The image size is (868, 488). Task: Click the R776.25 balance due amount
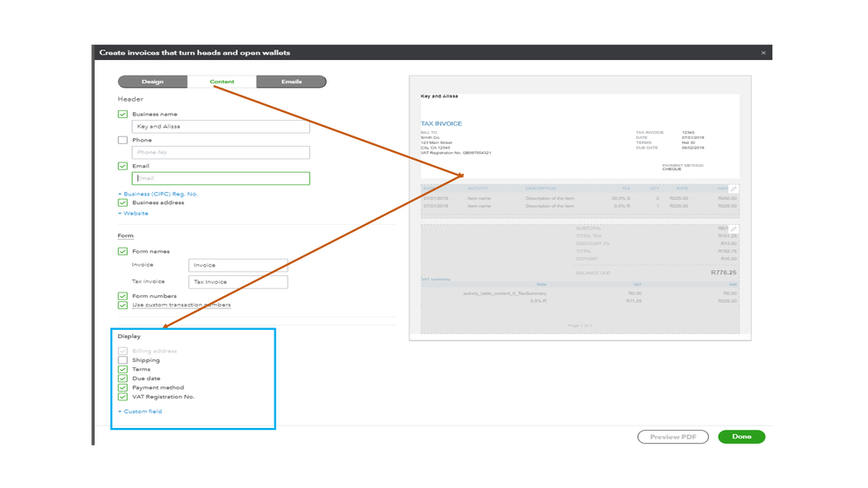click(724, 273)
